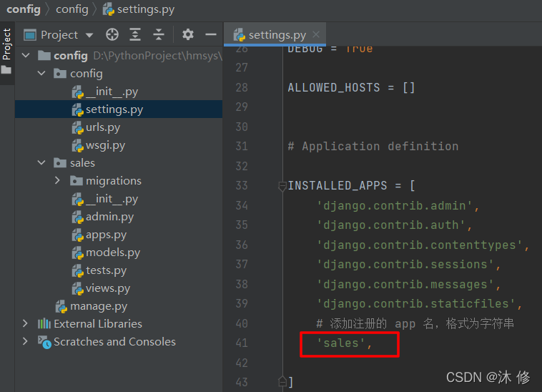Image resolution: width=542 pixels, height=392 pixels.
Task: Place cursor on 'sales' string in editor
Action: (x=341, y=343)
